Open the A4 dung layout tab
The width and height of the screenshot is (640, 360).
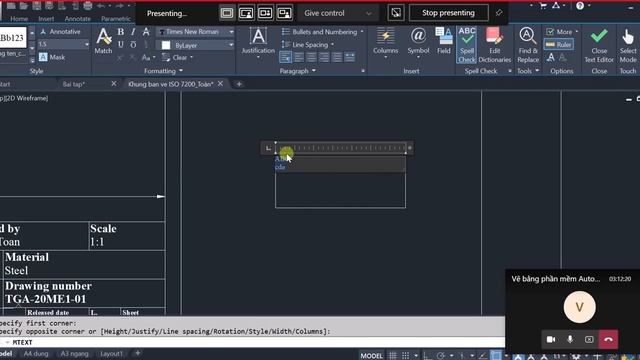[36, 353]
